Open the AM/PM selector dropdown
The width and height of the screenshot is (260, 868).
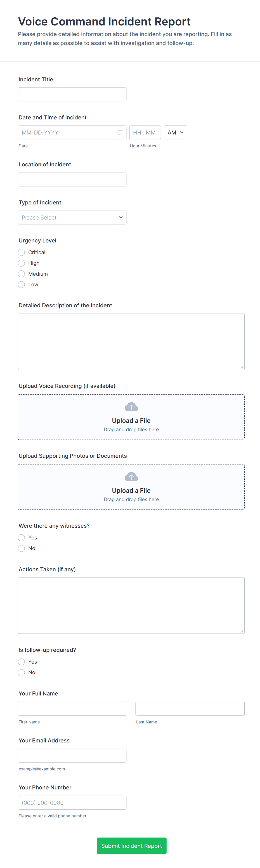click(175, 133)
